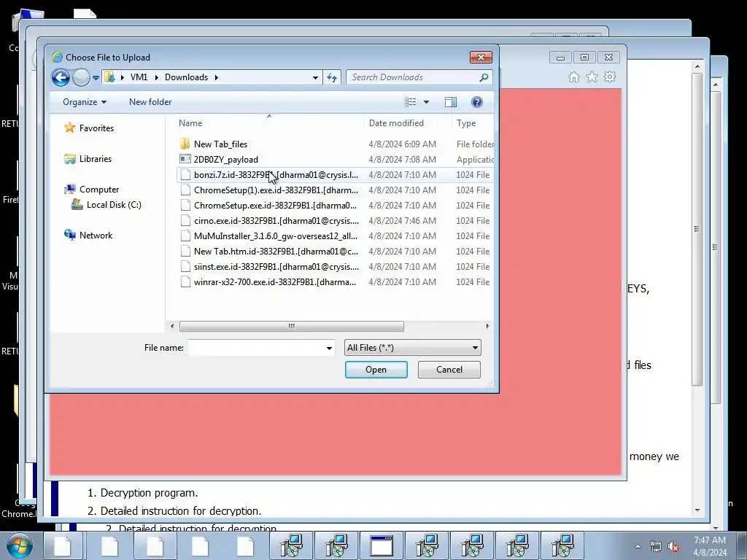Click the horizontal scrollbar thumb in file list
Image resolution: width=747 pixels, height=560 pixels.
[x=292, y=326]
